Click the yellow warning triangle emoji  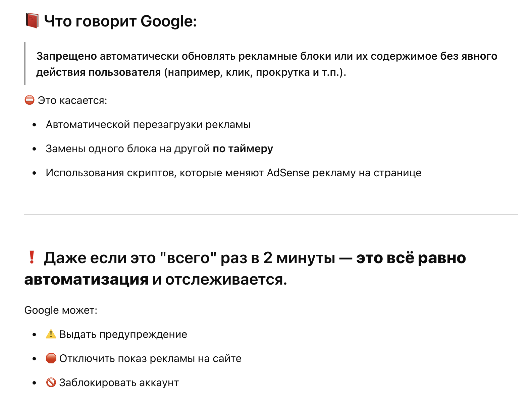click(x=51, y=334)
